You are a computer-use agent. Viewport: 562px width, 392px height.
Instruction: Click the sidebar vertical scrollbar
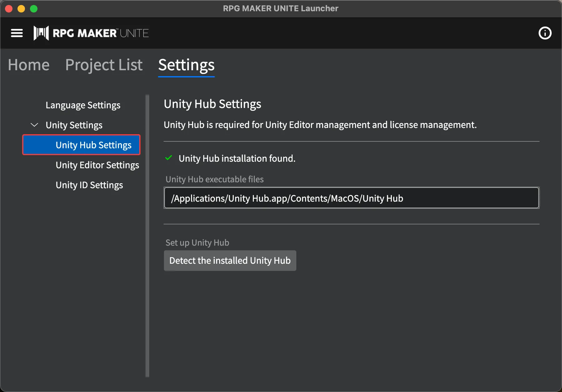147,236
